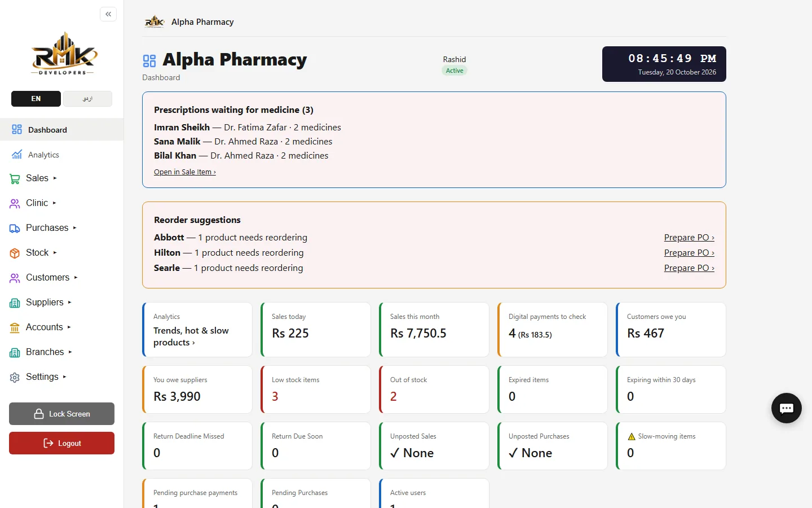Image resolution: width=812 pixels, height=508 pixels.
Task: Collapse the sidebar with double-chevron icon
Action: pos(108,14)
